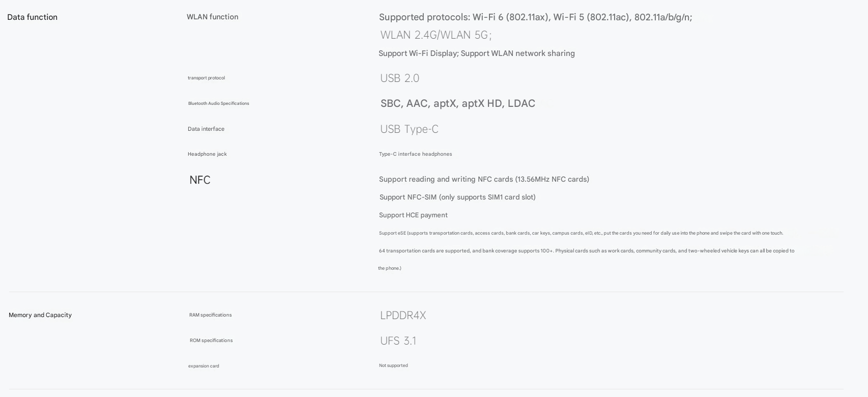
Task: Click the WLAN function label
Action: 212,17
